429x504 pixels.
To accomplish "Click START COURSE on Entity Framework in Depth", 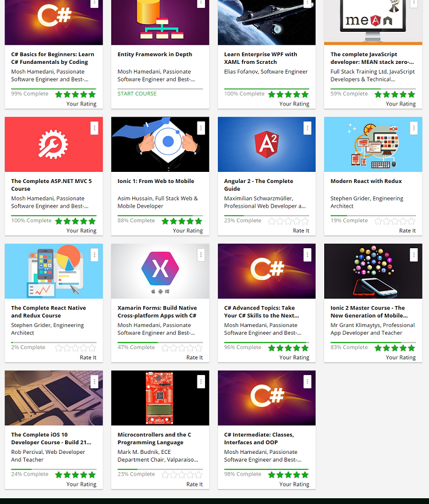I will pyautogui.click(x=137, y=94).
